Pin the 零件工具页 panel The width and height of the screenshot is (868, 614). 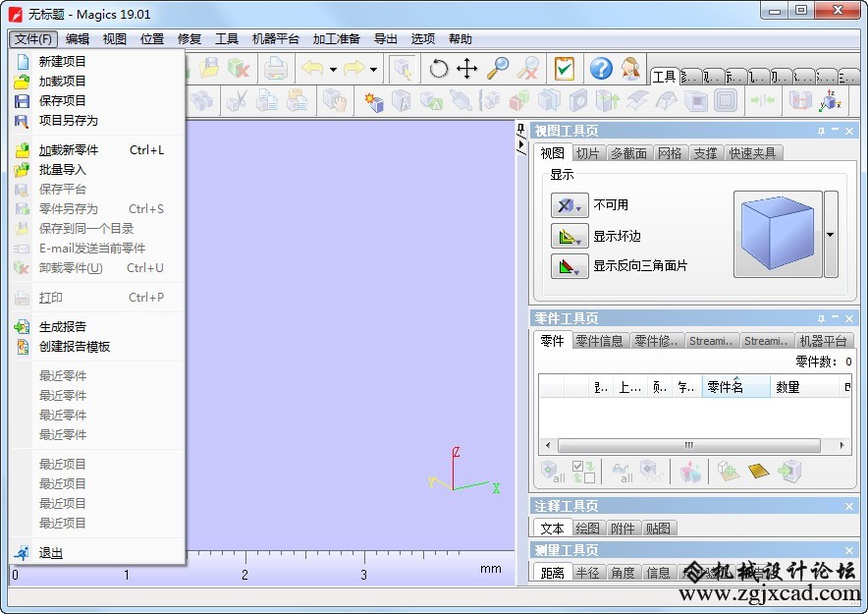(x=821, y=318)
